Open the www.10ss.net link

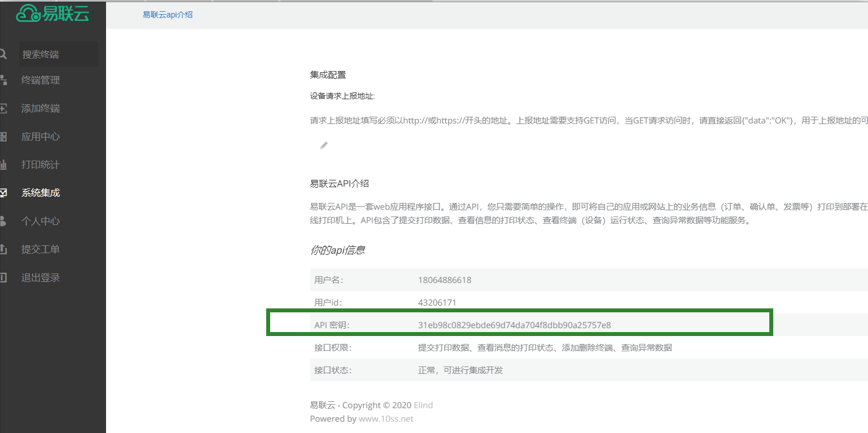[386, 418]
